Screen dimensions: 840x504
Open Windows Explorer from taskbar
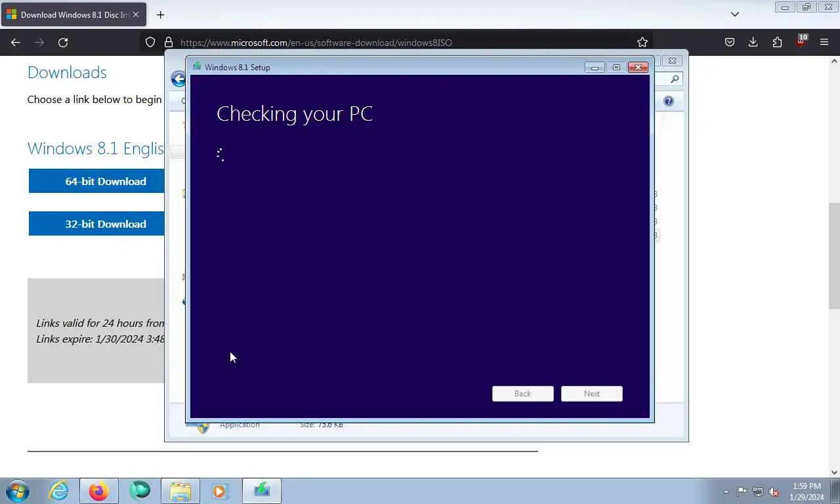tap(180, 491)
